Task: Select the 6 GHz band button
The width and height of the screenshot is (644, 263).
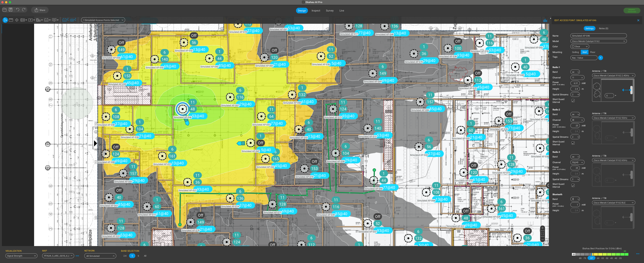Action: (138, 256)
